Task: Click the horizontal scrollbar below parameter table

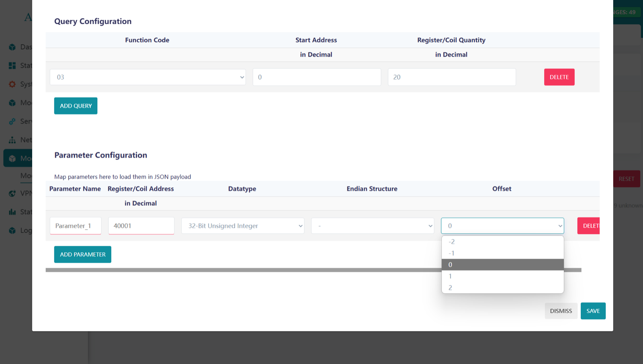Action: coord(241,270)
